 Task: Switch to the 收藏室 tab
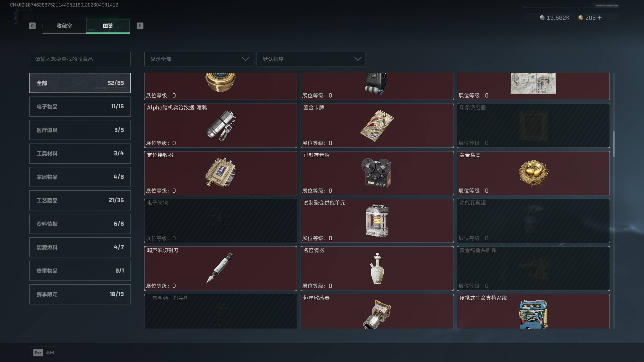pos(64,26)
